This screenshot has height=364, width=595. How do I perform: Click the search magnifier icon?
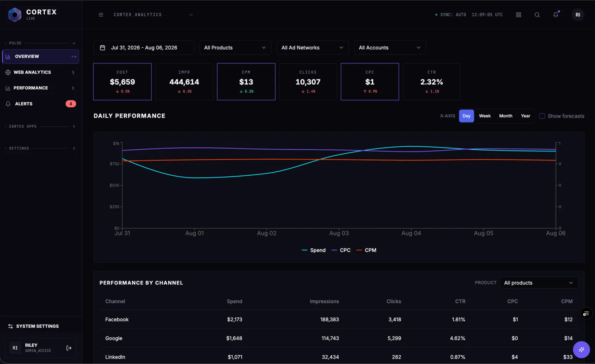point(537,15)
